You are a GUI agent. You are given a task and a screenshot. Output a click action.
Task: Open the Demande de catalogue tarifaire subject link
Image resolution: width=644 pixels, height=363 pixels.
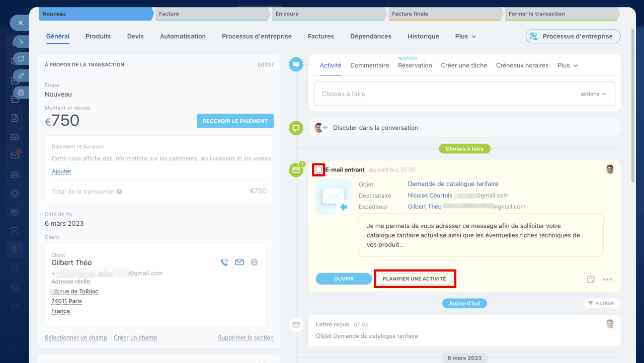(x=453, y=184)
